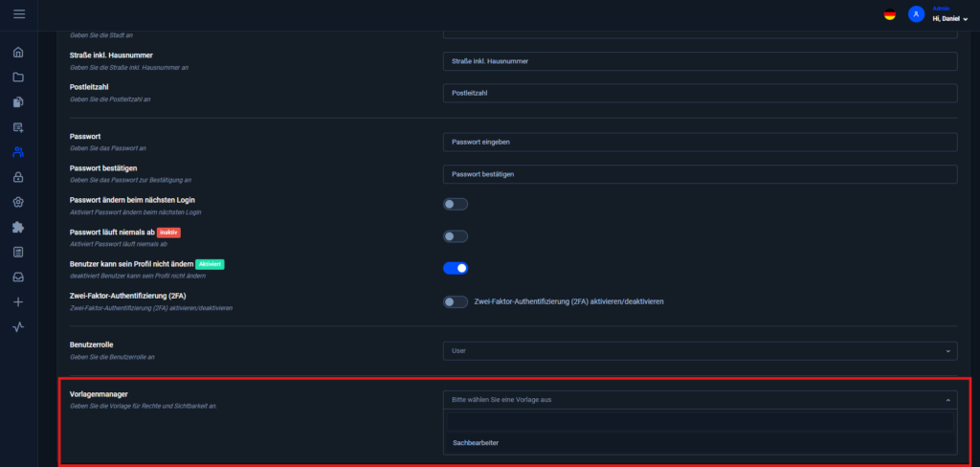This screenshot has width=980, height=467.
Task: Click the red inaktiv badge
Action: click(168, 232)
